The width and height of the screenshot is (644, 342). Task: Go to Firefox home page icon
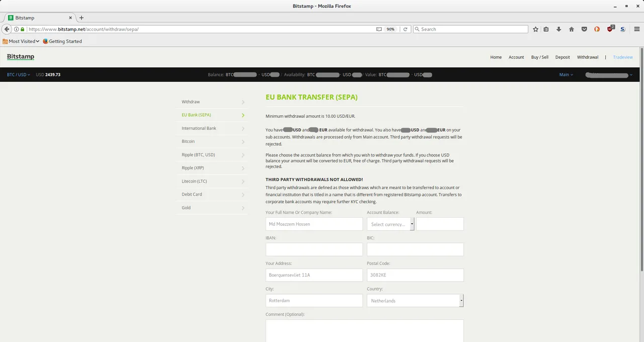(572, 29)
